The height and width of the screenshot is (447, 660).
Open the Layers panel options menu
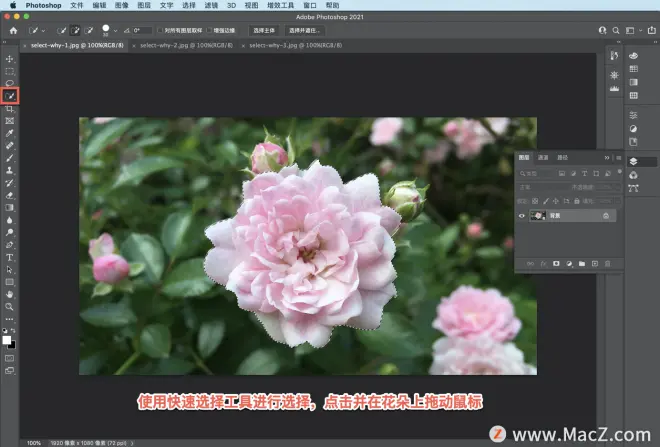[618, 158]
